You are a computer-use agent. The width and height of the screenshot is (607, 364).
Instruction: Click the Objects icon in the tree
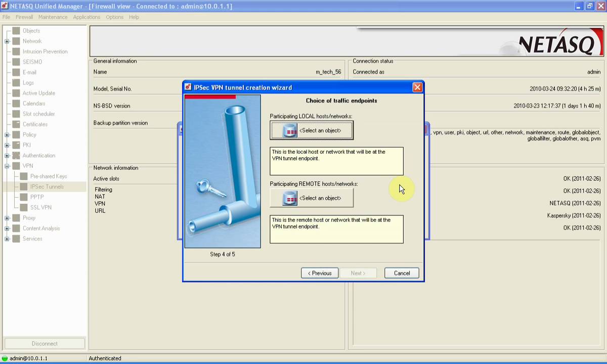coord(16,31)
